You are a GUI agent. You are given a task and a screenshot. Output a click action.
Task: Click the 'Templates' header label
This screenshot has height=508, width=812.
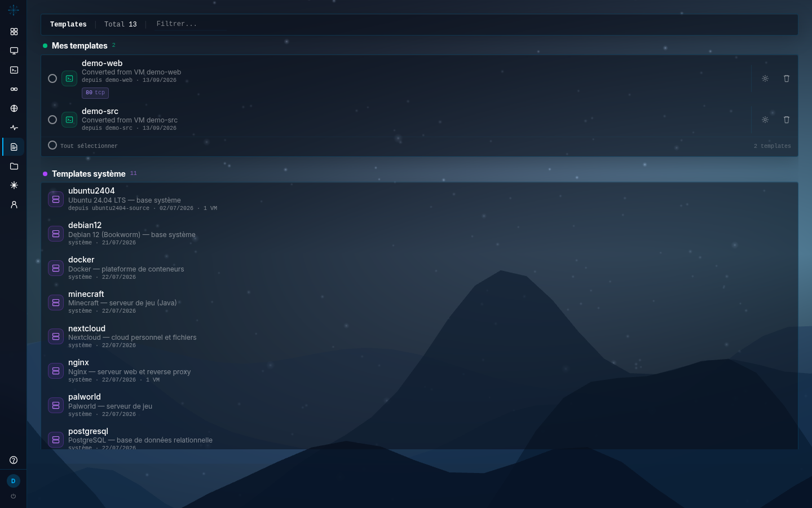[x=68, y=24]
